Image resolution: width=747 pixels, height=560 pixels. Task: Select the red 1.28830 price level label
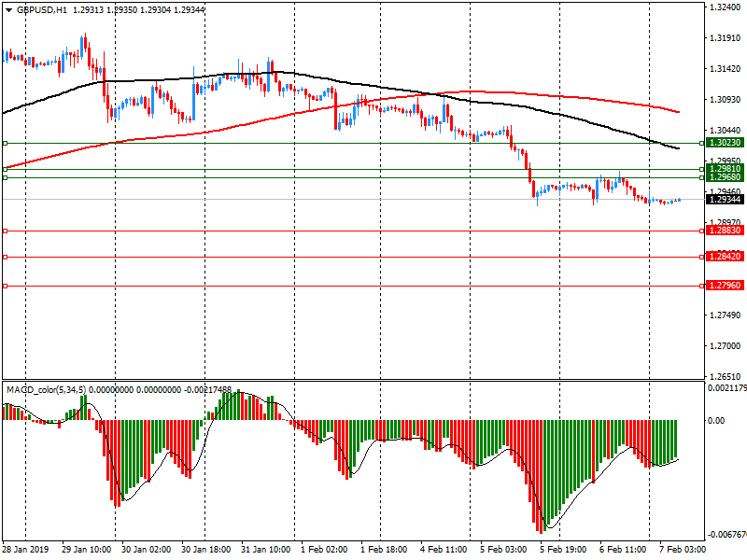(725, 231)
